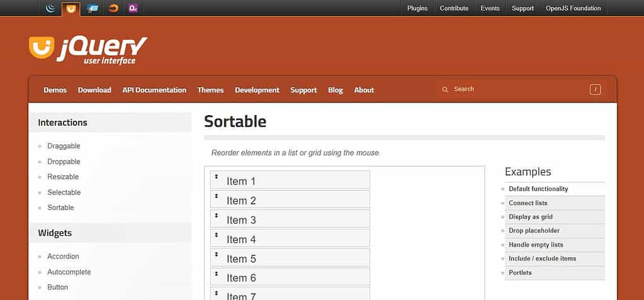This screenshot has height=300, width=644.
Task: Click the Item 3 sortable row
Action: [x=290, y=219]
